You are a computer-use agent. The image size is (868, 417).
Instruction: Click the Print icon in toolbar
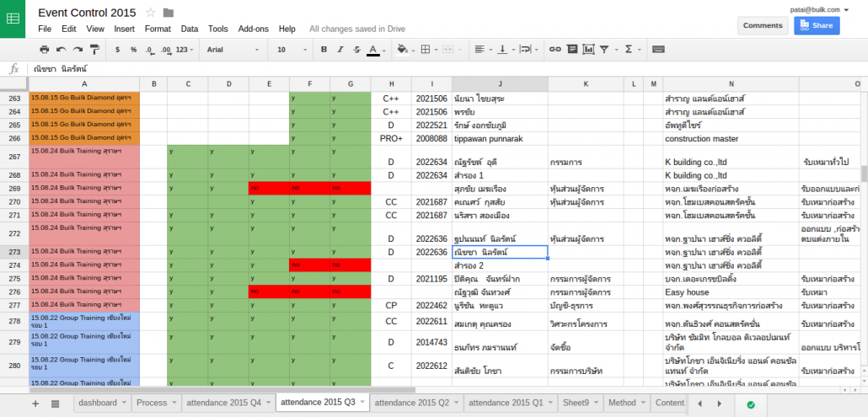[45, 50]
